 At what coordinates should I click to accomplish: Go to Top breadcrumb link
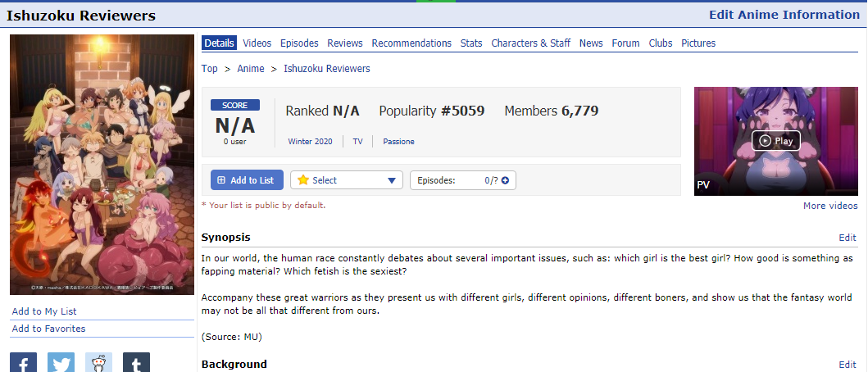209,69
